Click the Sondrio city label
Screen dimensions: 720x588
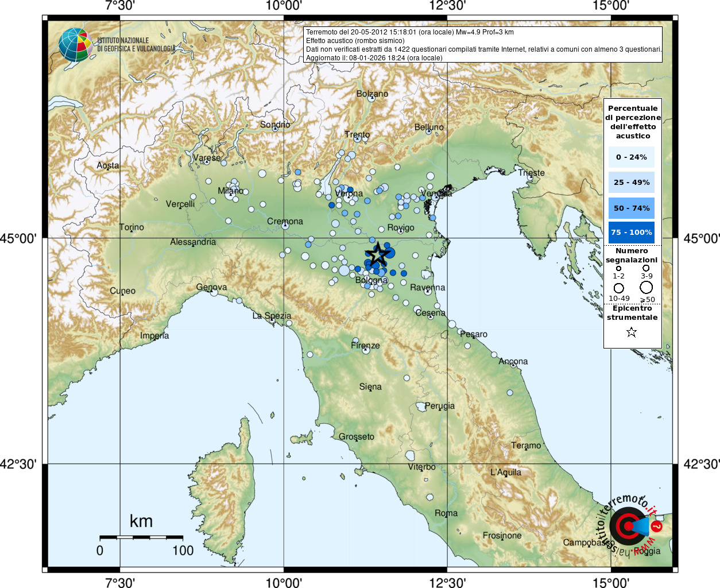coord(275,124)
